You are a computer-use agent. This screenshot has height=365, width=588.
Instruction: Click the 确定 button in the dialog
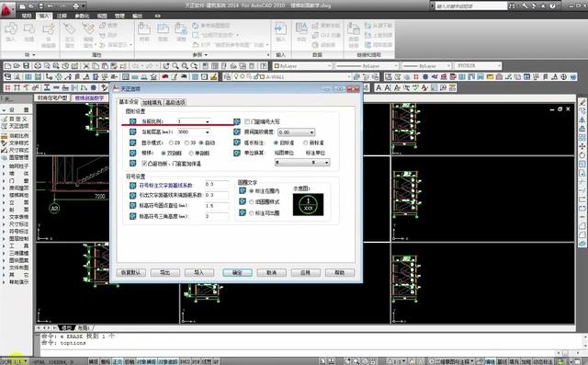point(237,273)
